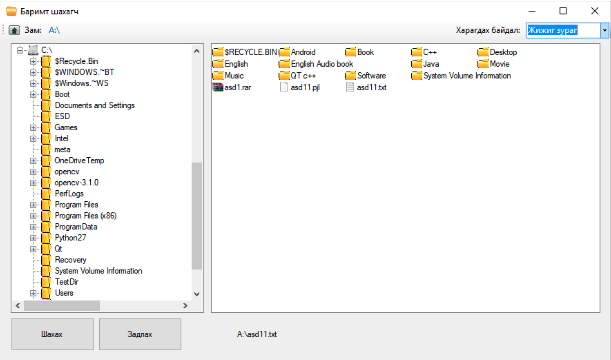Select ProgramData in the tree
This screenshot has height=360, width=611.
coord(76,227)
